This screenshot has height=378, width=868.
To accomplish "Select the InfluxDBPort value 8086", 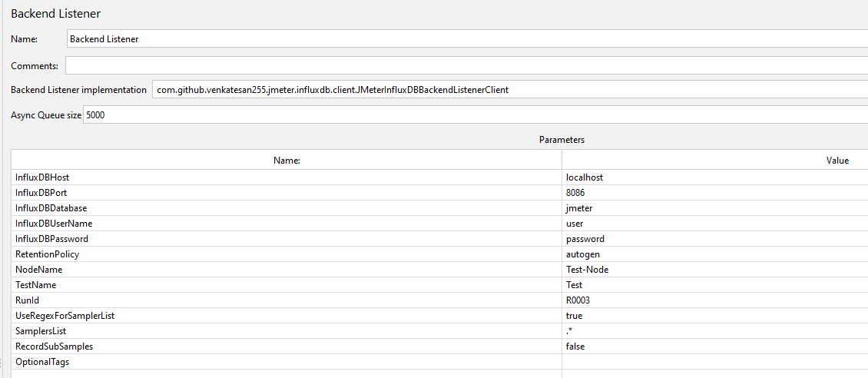I will 575,193.
